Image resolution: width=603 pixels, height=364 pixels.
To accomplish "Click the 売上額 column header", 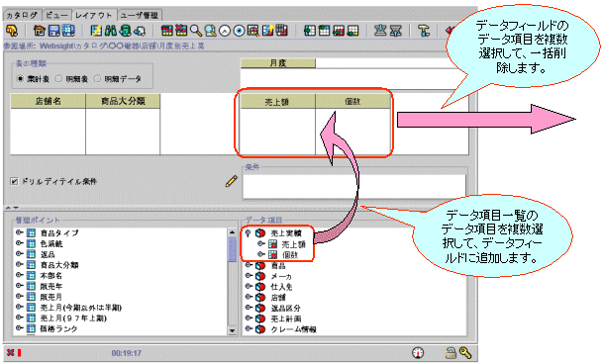I will [277, 102].
